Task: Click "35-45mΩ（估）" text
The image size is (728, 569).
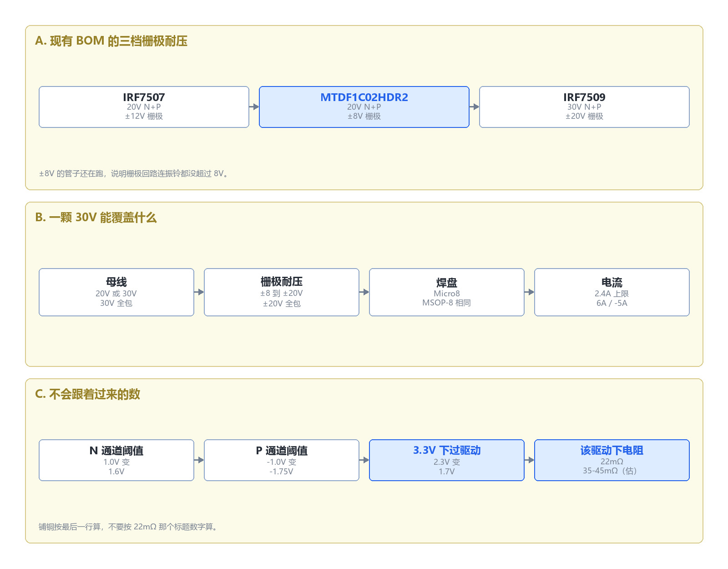Action: (x=612, y=471)
